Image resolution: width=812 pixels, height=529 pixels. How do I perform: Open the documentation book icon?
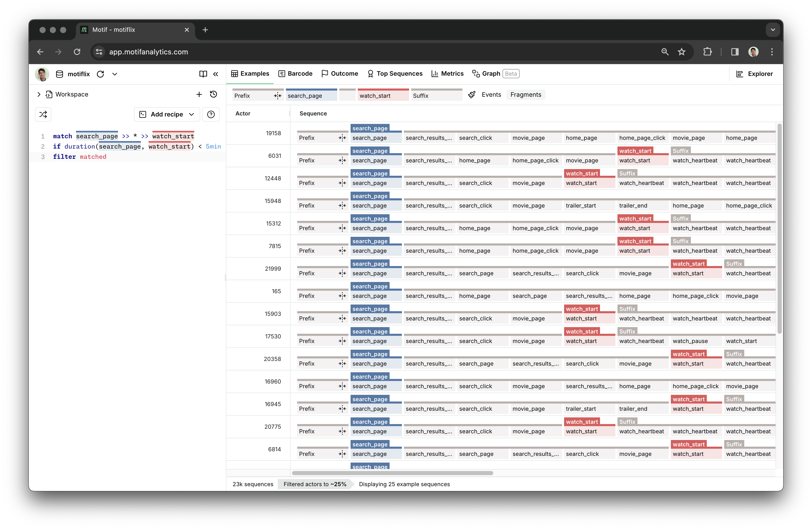point(203,74)
